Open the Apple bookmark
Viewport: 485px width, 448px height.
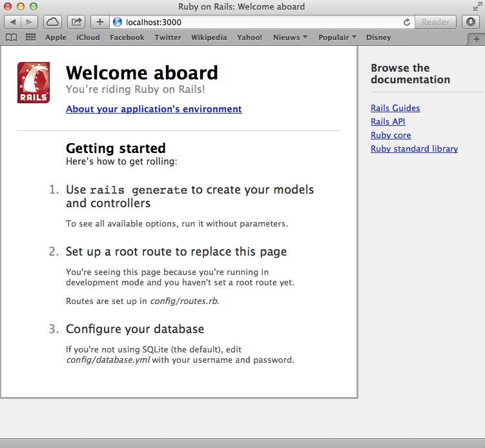(x=56, y=37)
